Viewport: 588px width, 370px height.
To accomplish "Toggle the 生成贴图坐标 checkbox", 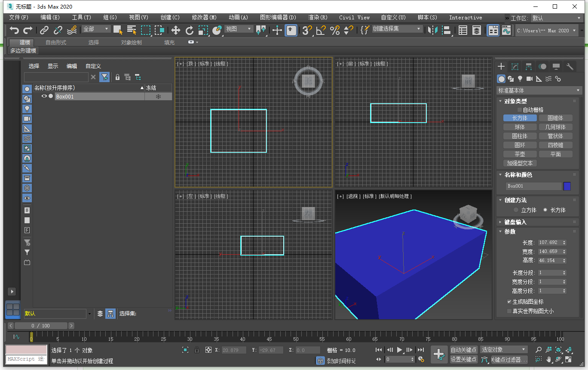I will point(509,302).
